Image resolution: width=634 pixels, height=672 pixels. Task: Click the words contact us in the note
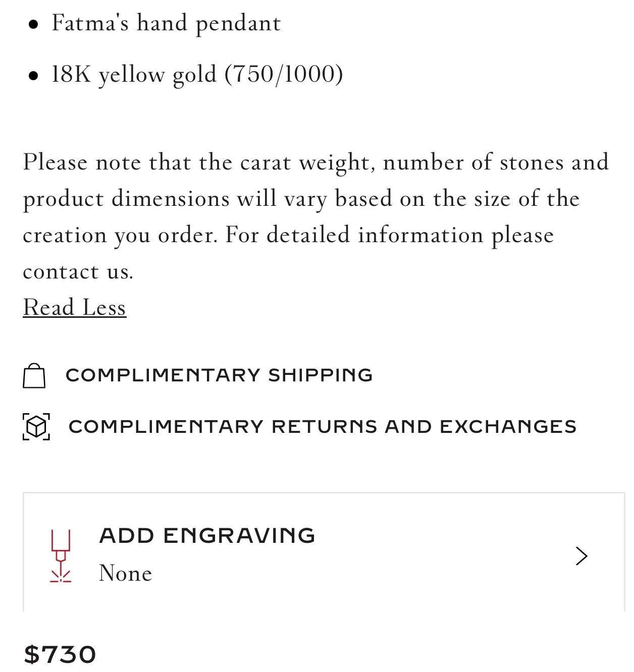click(78, 272)
